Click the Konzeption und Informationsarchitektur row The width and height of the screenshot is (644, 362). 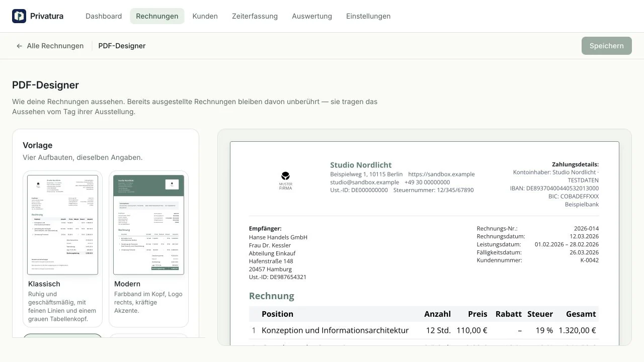tap(424, 330)
